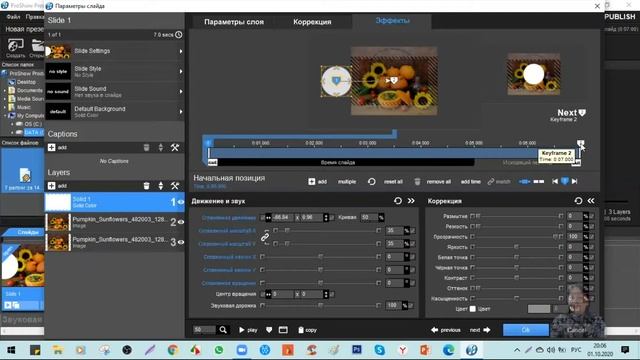Expand Slide Sound with its arrow
Image resolution: width=640 pixels, height=360 pixels.
click(180, 91)
